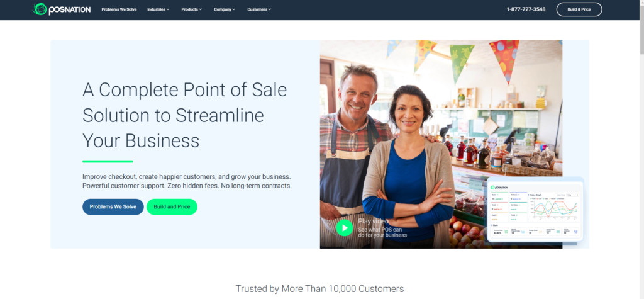Image resolution: width=644 pixels, height=299 pixels.
Task: Open Problems We Solve in navigation bar
Action: tap(119, 9)
